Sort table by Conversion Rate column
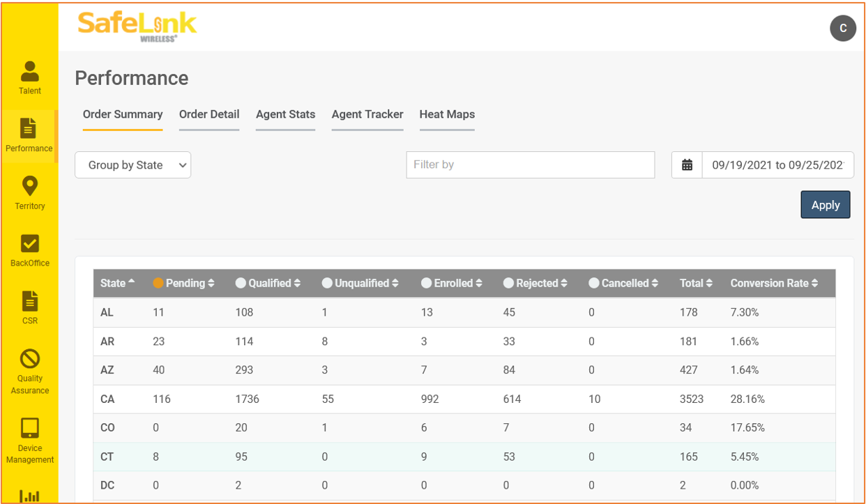The height and width of the screenshot is (504, 866). pyautogui.click(x=774, y=283)
